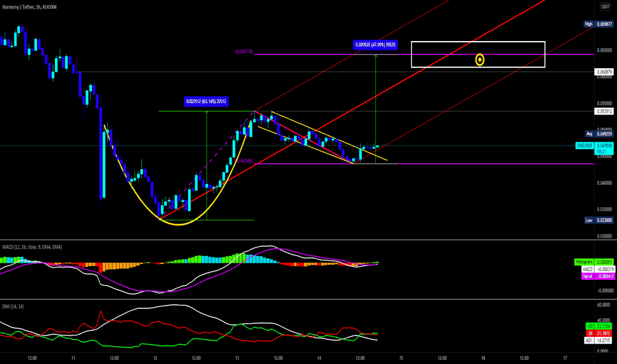Click the 0.040000 price axis tick
Viewport: 617px width, 364px height.
point(604,183)
